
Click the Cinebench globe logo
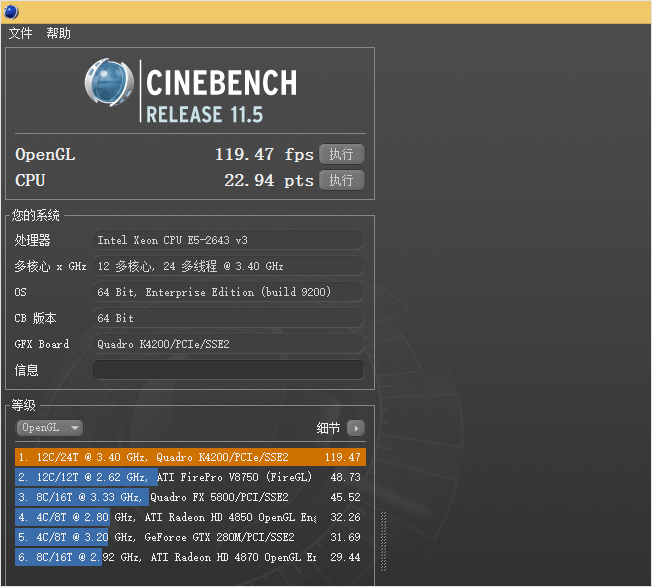(x=109, y=82)
